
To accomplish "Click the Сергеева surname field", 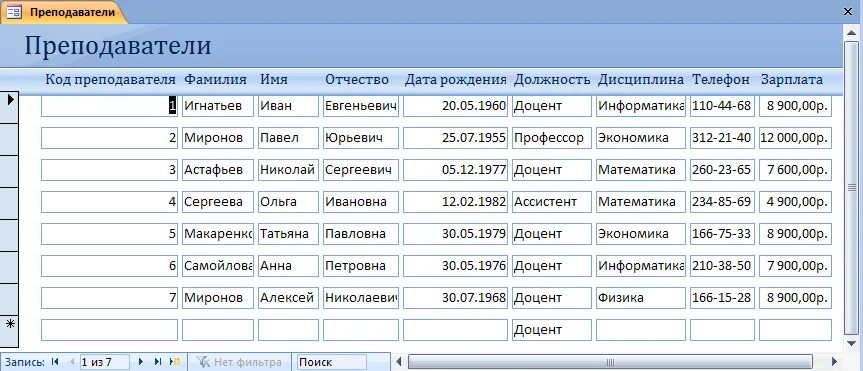I will 218,202.
